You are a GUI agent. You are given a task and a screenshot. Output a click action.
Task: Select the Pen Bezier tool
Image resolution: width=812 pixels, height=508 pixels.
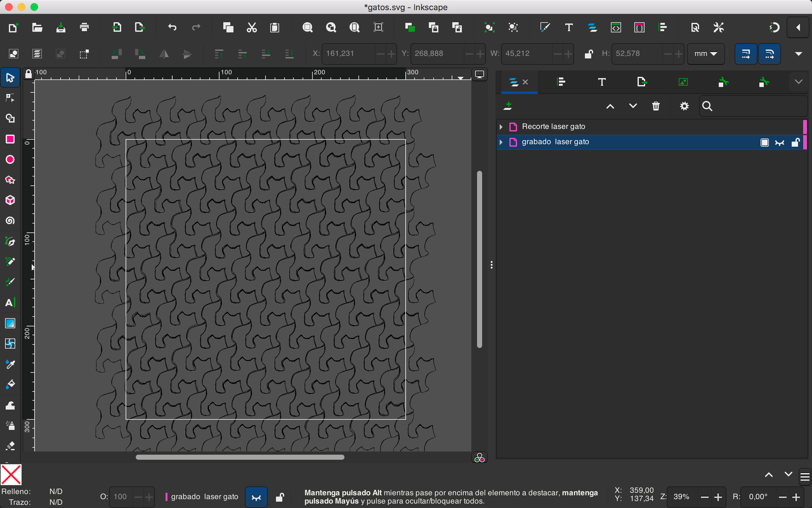pyautogui.click(x=10, y=241)
